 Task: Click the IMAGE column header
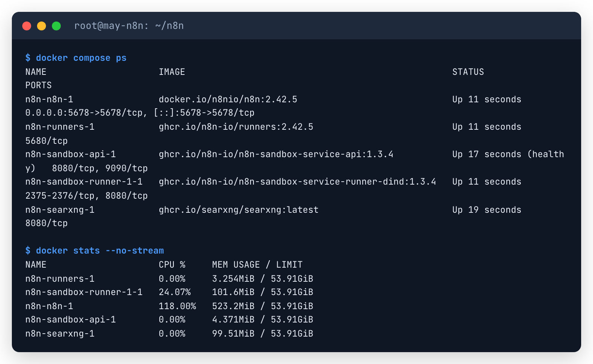tap(172, 72)
